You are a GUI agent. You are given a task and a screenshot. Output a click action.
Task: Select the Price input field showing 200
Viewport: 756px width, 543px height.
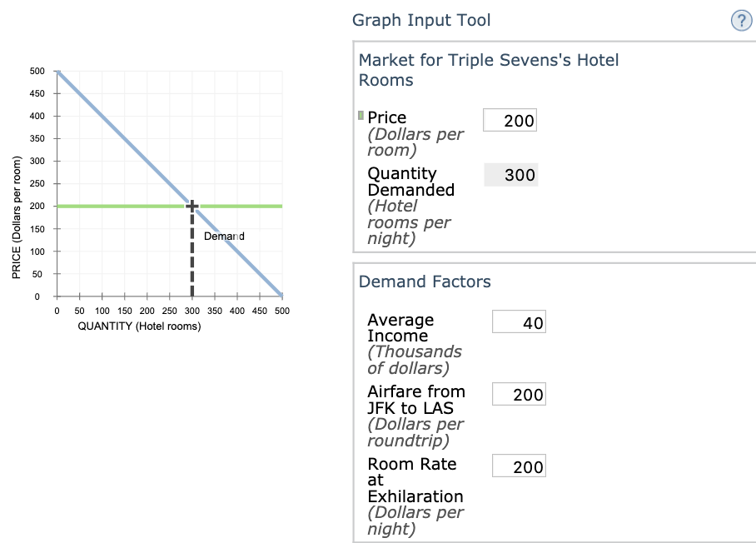pyautogui.click(x=510, y=119)
